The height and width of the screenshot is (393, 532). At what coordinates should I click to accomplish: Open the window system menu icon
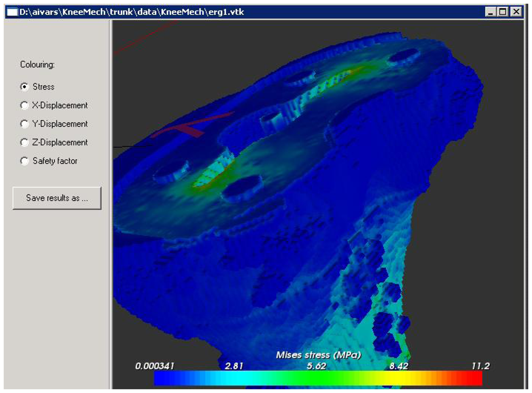click(12, 12)
